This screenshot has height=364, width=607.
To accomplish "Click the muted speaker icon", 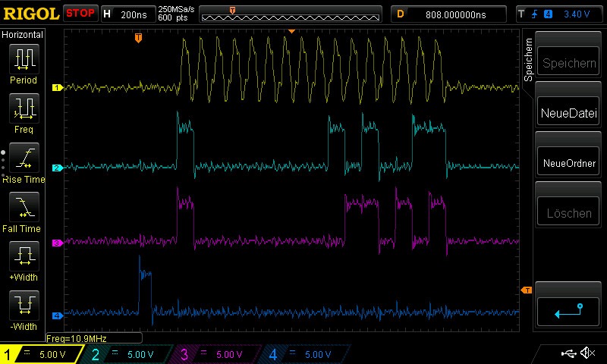I will (x=587, y=353).
